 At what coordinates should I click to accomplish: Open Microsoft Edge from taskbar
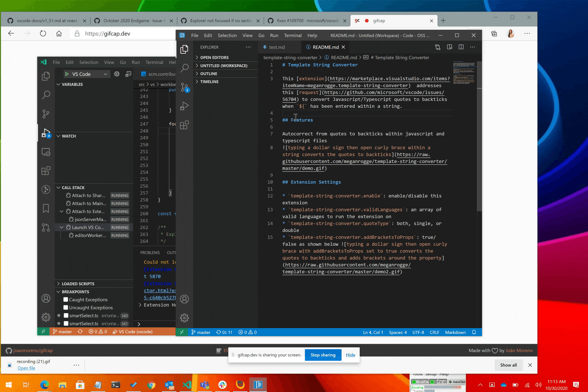(44, 385)
